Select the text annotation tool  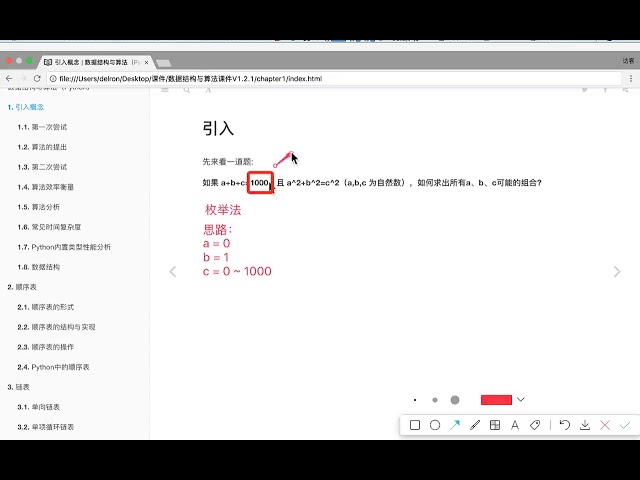pos(515,425)
